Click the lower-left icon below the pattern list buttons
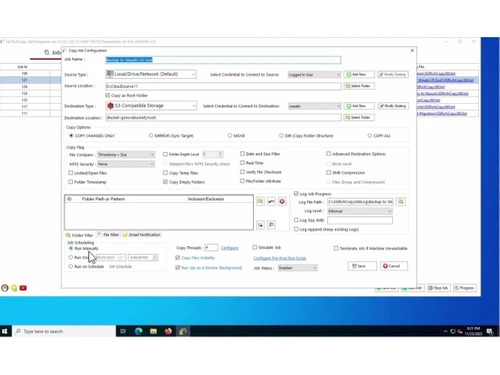The height and width of the screenshot is (375, 500). 260,225
